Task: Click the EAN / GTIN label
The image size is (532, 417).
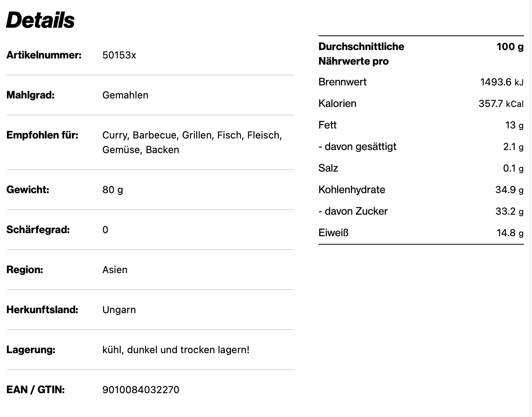Action: [36, 390]
